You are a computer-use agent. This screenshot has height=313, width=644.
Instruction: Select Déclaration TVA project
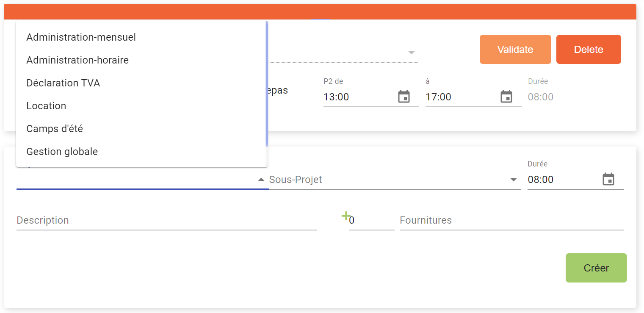pyautogui.click(x=63, y=83)
